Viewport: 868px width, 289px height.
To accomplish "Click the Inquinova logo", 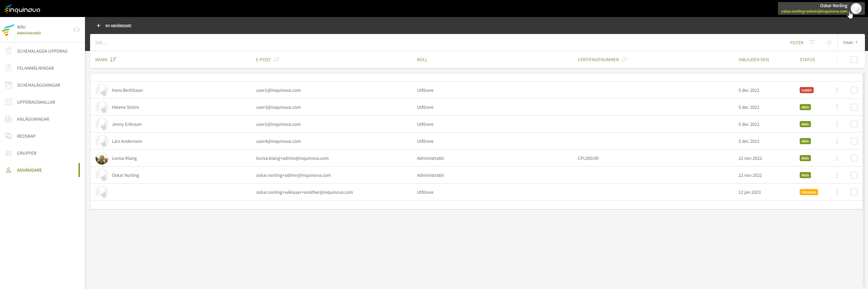I will pyautogui.click(x=22, y=9).
